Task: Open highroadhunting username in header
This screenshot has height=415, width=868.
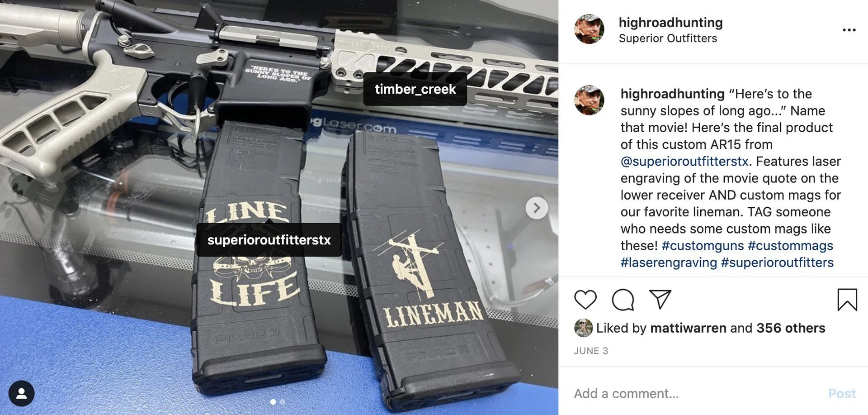Action: tap(670, 22)
